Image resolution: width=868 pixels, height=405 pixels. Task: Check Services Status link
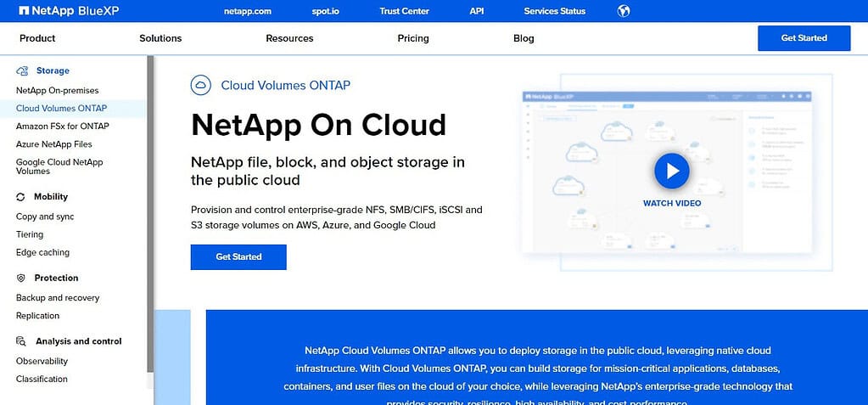555,11
